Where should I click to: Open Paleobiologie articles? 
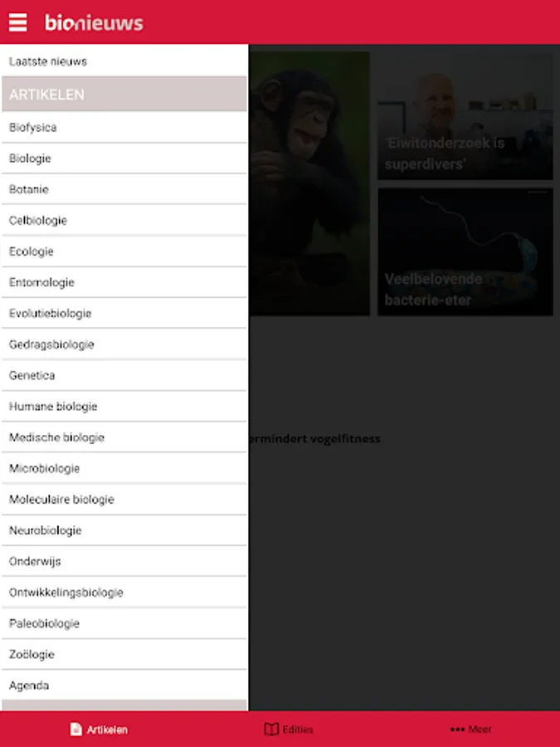click(x=124, y=623)
